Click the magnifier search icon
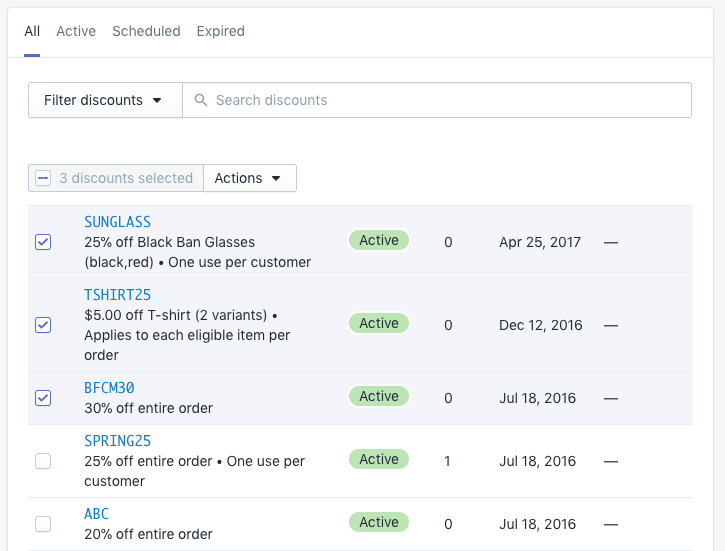Image resolution: width=725 pixels, height=551 pixels. [x=201, y=100]
